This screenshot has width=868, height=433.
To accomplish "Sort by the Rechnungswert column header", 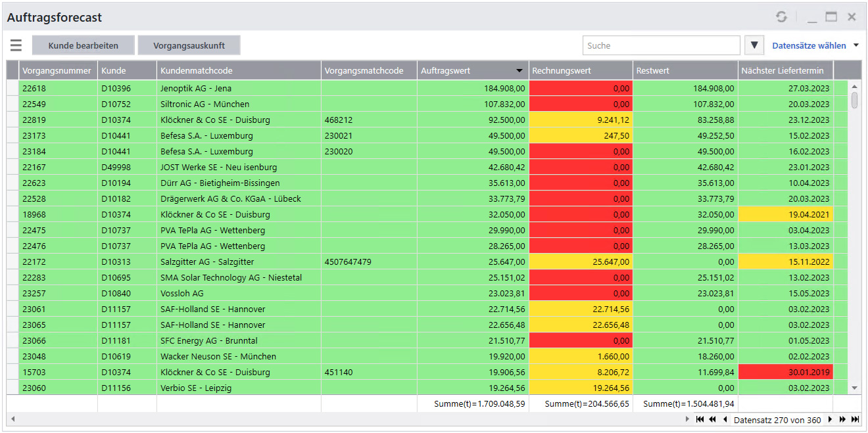I will tap(580, 70).
